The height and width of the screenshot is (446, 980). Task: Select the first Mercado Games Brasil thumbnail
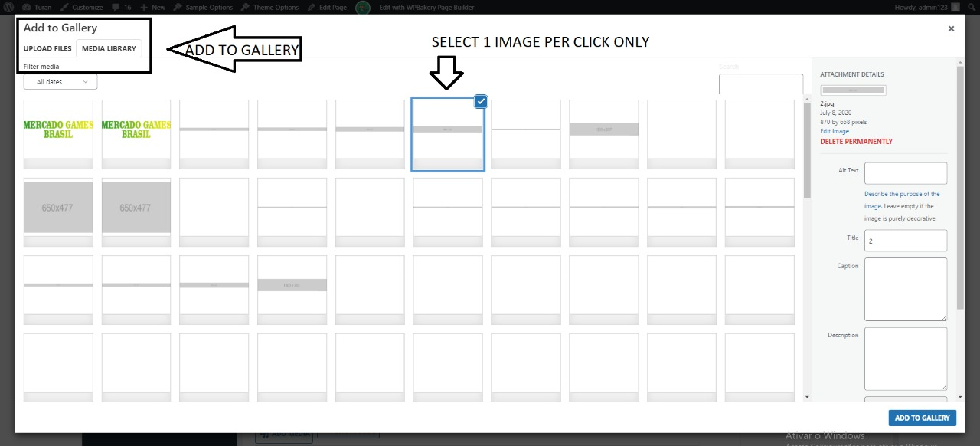(58, 134)
